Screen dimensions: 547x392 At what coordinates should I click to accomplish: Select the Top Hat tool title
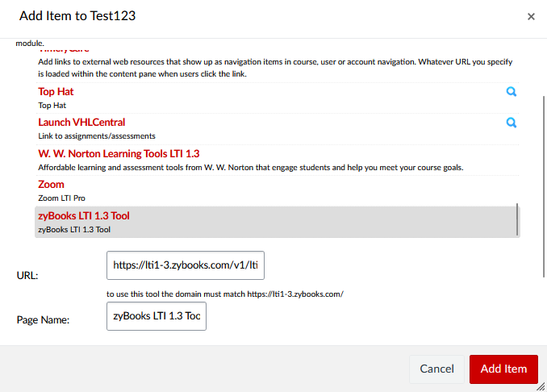56,92
